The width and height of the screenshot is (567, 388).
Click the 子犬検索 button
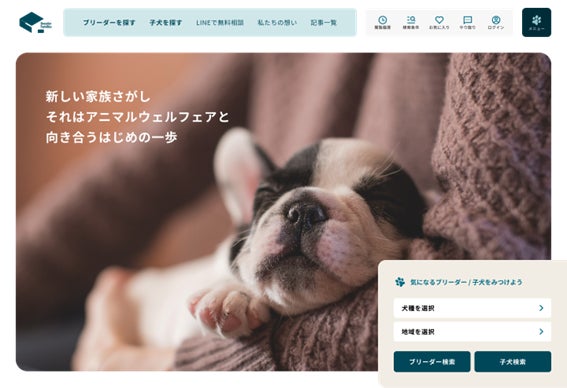point(513,362)
